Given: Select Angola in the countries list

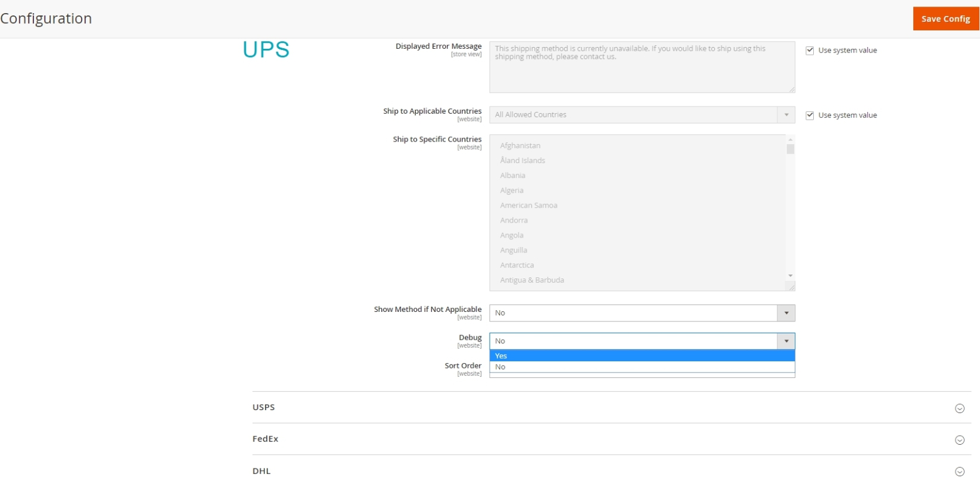Looking at the screenshot, I should tap(512, 235).
